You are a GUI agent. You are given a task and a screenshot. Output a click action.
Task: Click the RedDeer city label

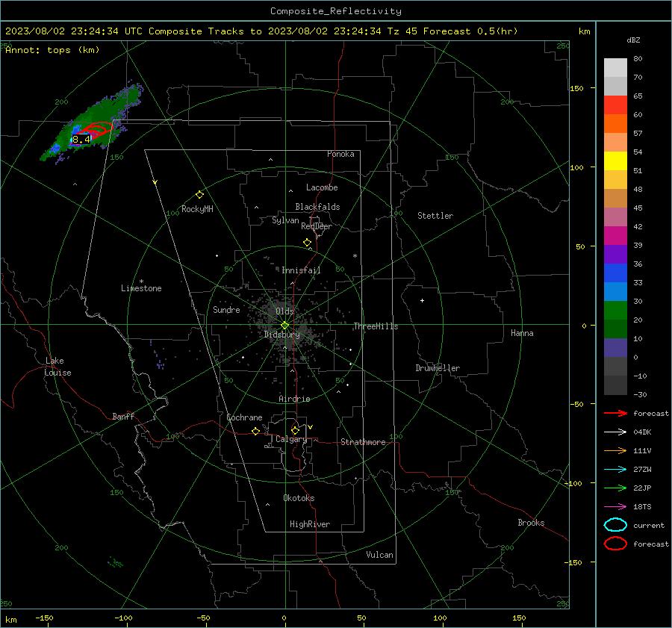317,226
